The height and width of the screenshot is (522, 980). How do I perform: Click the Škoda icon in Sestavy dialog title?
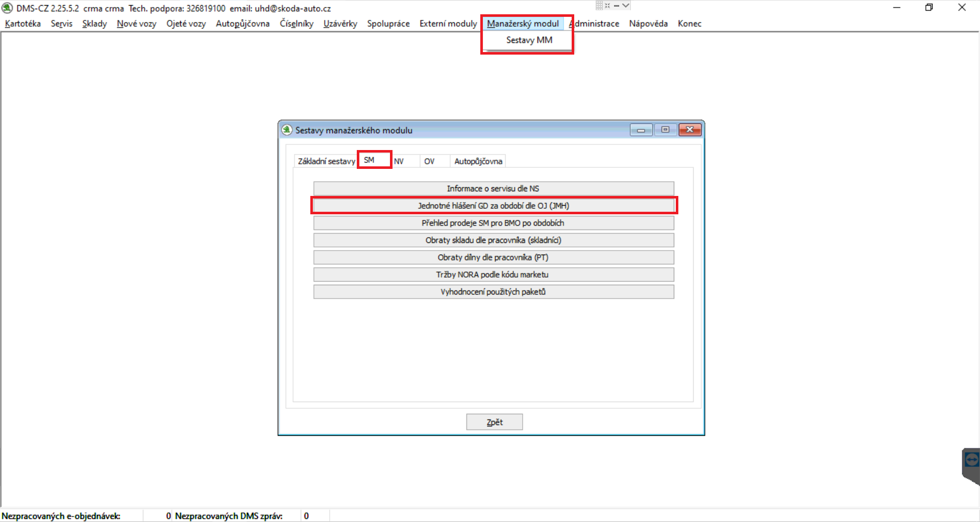pos(287,130)
